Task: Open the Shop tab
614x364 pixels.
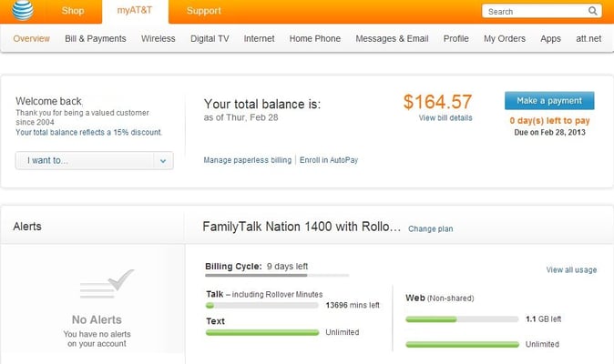Action: [73, 11]
